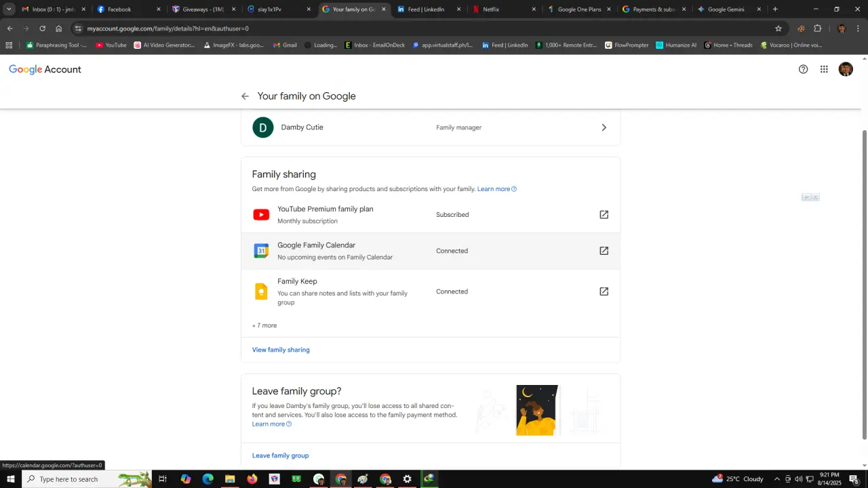Open Google Family Calendar external link icon

tap(604, 251)
